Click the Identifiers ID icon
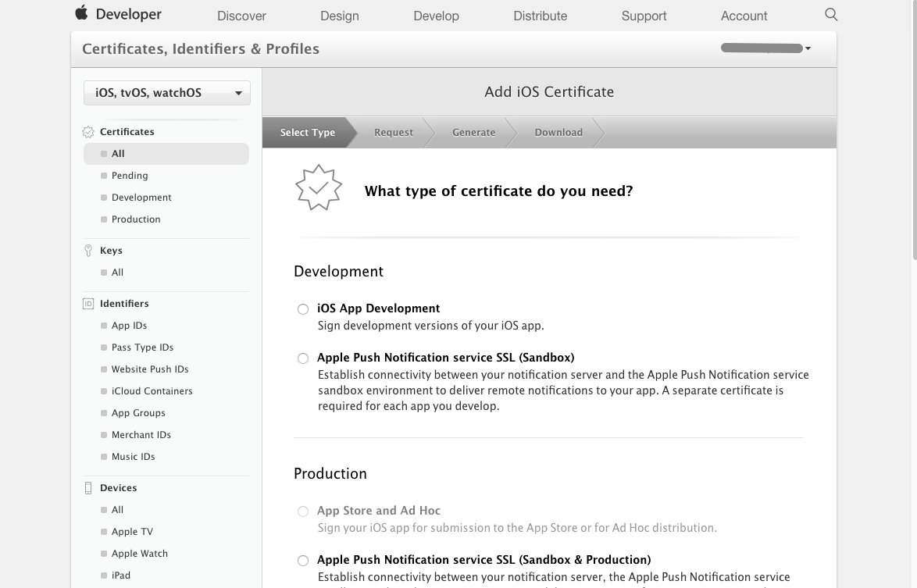Screen dimensions: 917x588 click(88, 304)
